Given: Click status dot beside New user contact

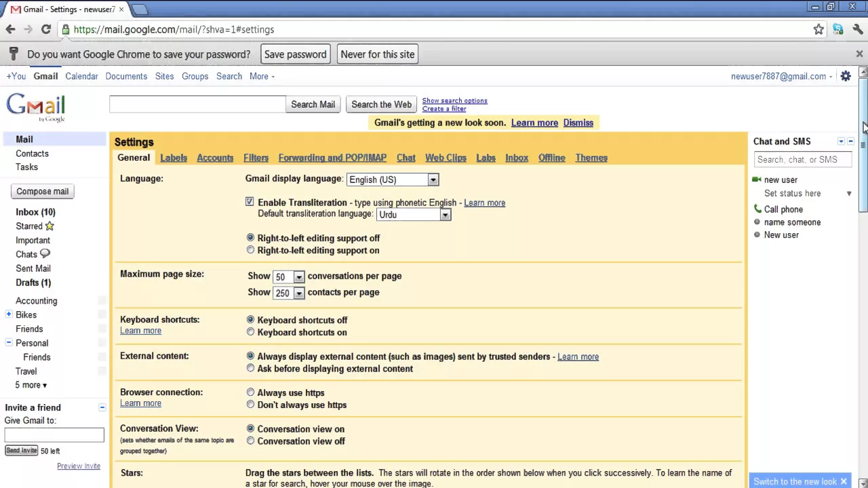Looking at the screenshot, I should 757,235.
